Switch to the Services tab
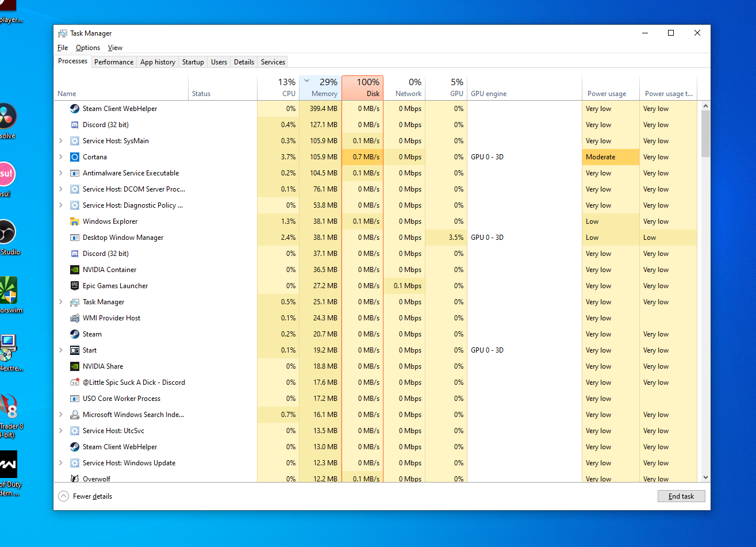 coord(273,62)
